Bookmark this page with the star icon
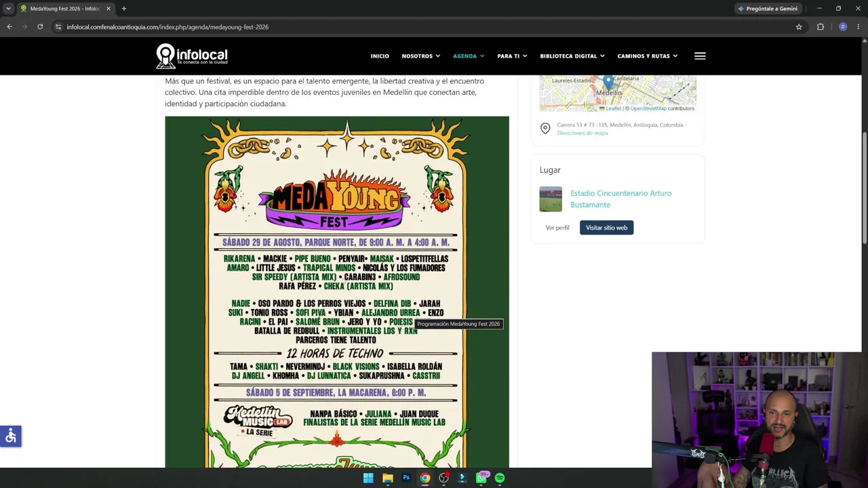 coord(799,27)
